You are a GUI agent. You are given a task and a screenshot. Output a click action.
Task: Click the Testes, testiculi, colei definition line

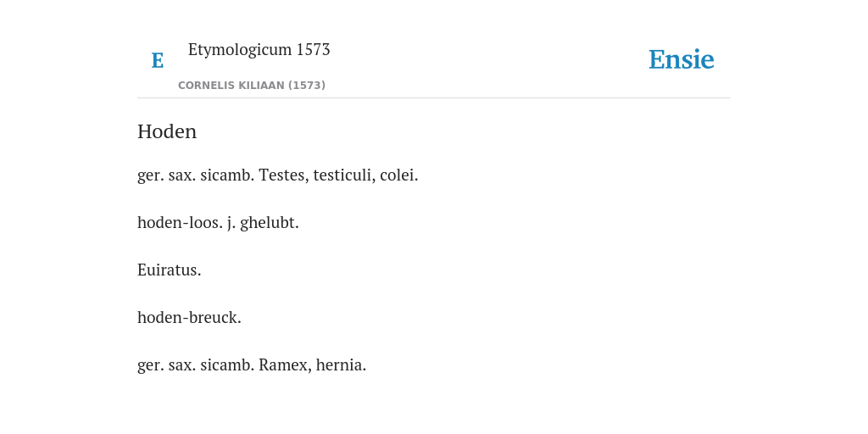point(278,175)
